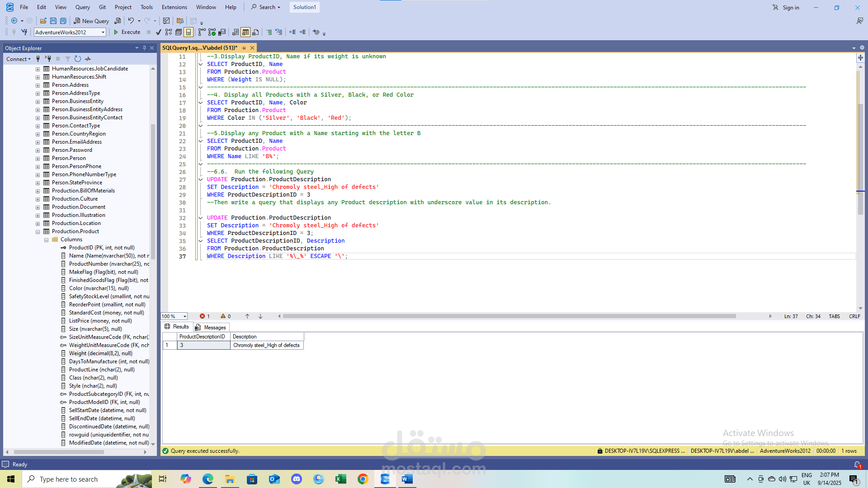Click the Save All icon

point(63,21)
